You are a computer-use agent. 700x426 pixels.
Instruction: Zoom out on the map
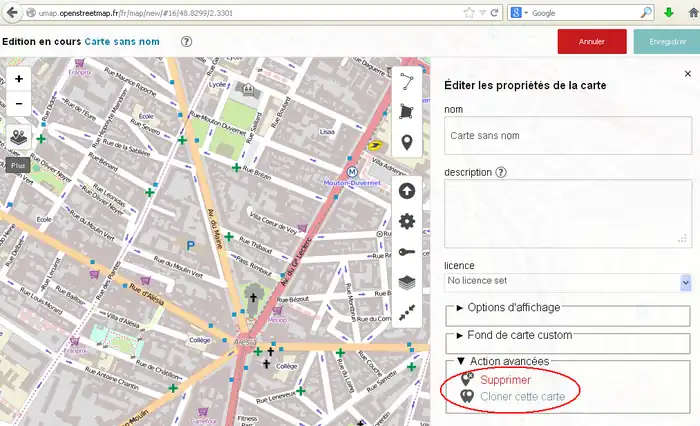coord(19,102)
